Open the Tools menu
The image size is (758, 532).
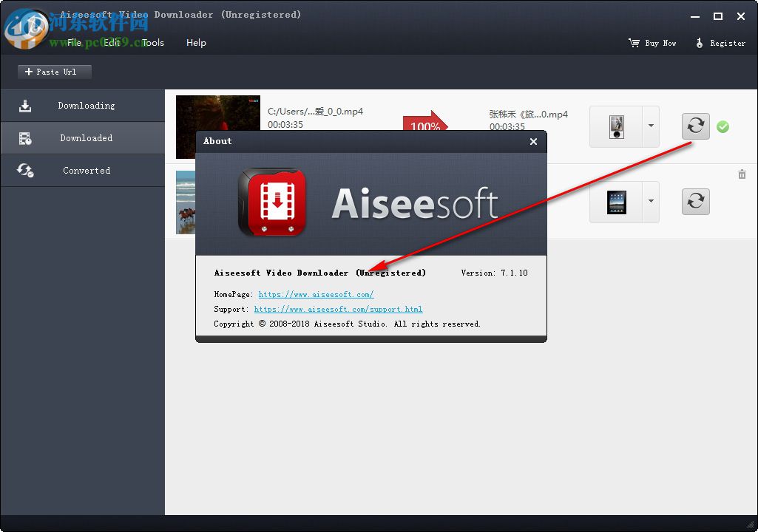[x=153, y=42]
